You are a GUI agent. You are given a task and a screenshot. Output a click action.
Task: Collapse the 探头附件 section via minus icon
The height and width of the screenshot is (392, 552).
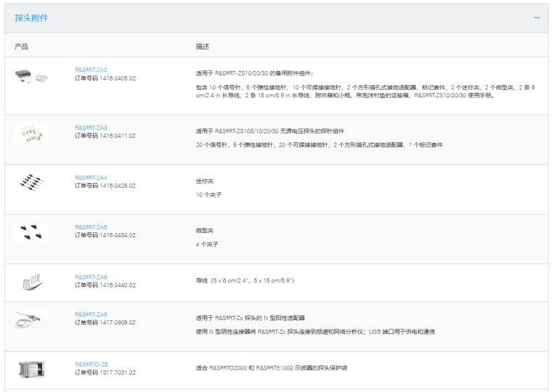537,17
